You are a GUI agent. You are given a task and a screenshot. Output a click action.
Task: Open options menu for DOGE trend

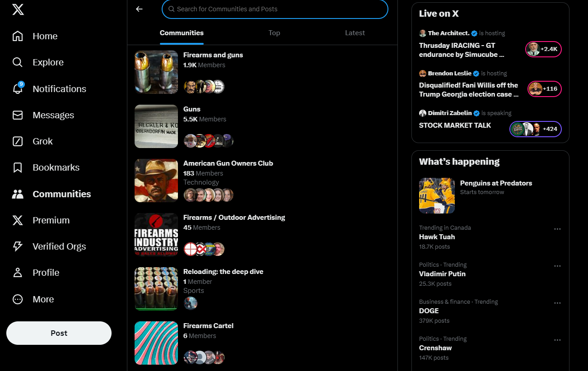557,303
